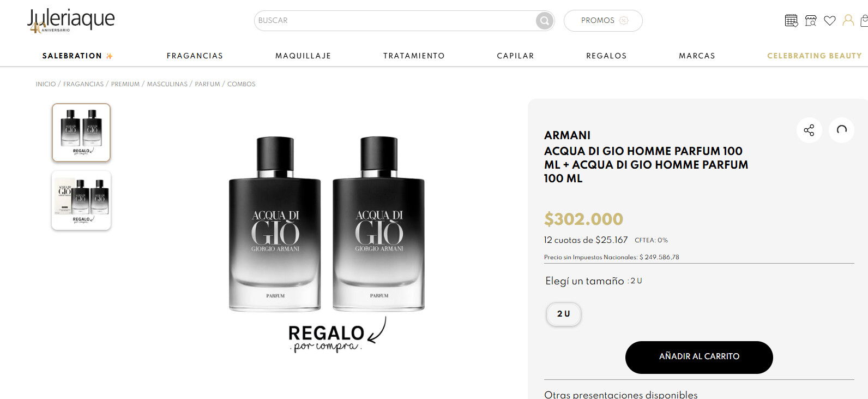The width and height of the screenshot is (868, 399).
Task: Open the calendar with heart icon
Action: [x=791, y=21]
